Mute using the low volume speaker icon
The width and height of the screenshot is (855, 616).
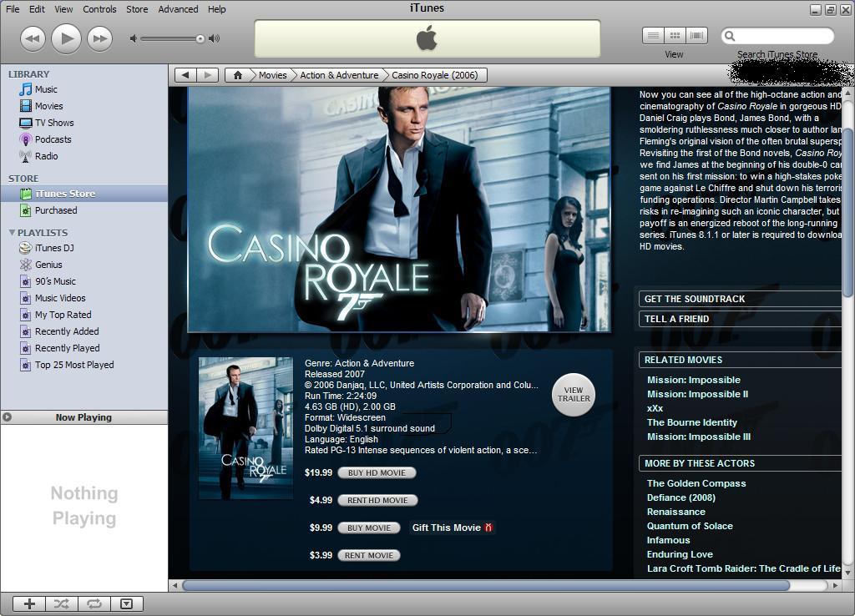click(133, 38)
